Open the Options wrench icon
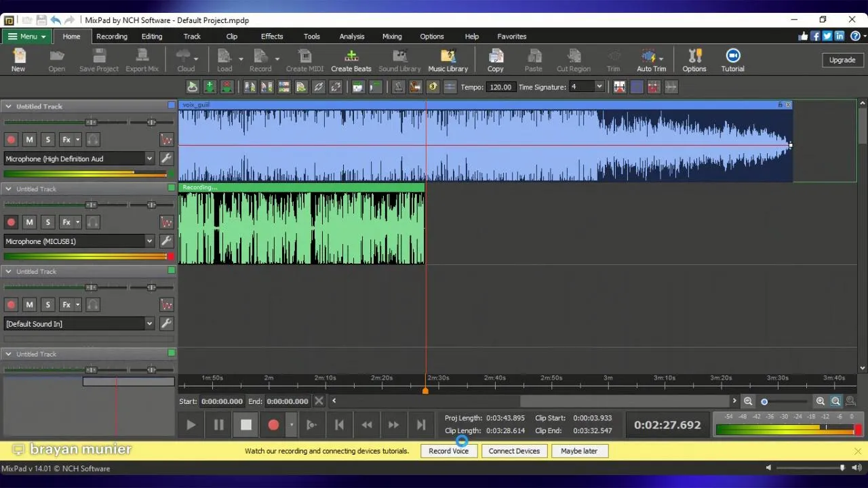Viewport: 868px width, 488px height. click(694, 60)
